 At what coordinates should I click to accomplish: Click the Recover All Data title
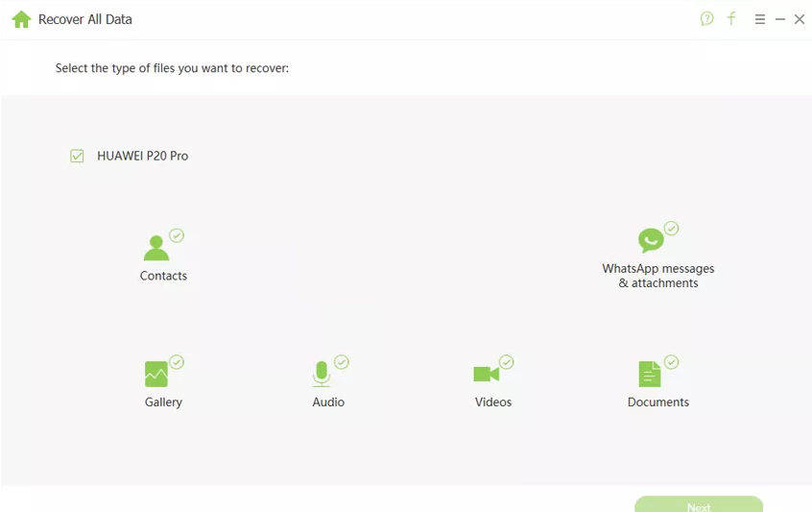click(x=84, y=19)
